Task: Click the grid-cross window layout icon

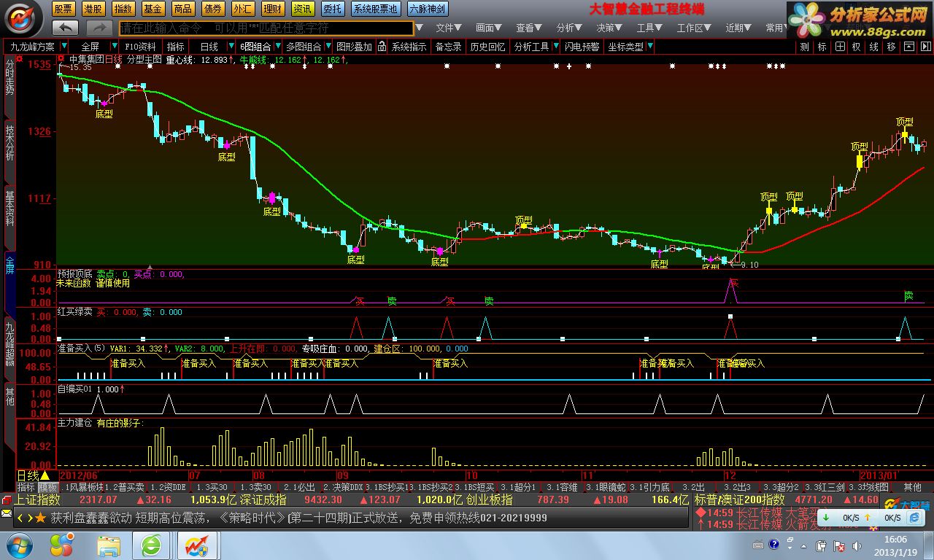Action: point(839,47)
